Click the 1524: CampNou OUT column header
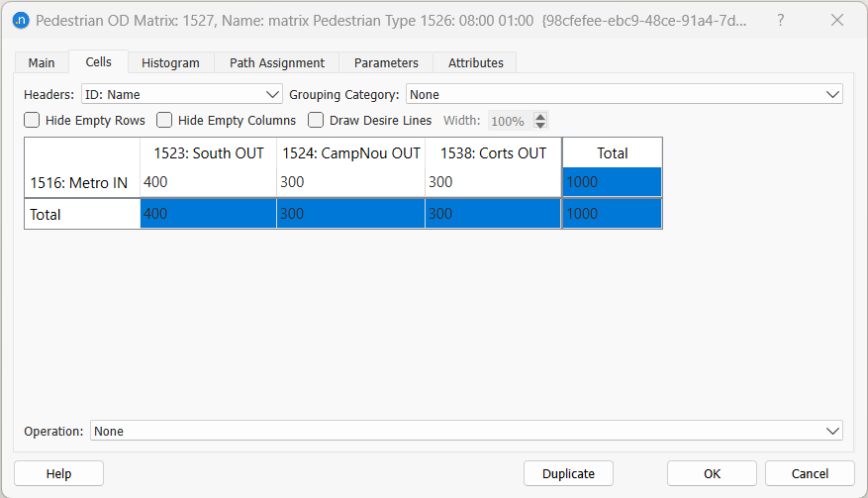Screen dimensions: 868x498 pyautogui.click(x=351, y=153)
